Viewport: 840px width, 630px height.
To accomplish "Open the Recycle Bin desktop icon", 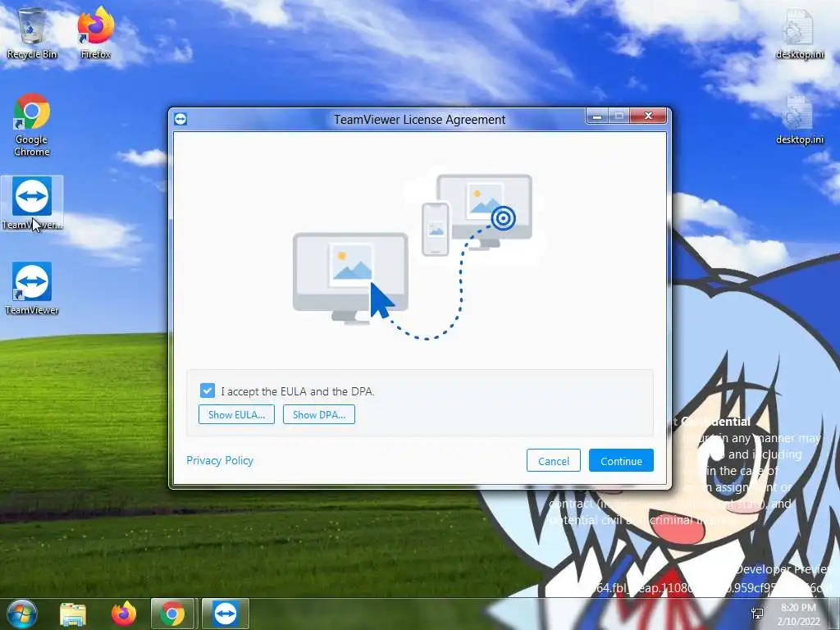I will [32, 33].
